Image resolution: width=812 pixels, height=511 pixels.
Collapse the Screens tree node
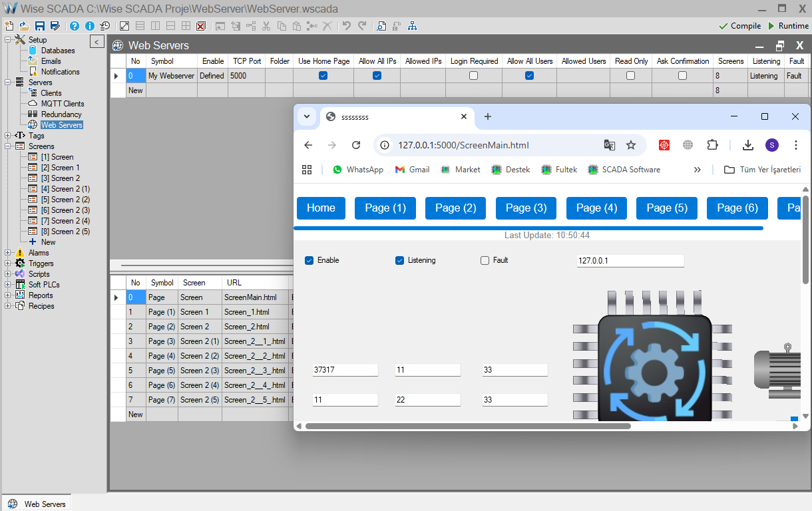coord(7,146)
